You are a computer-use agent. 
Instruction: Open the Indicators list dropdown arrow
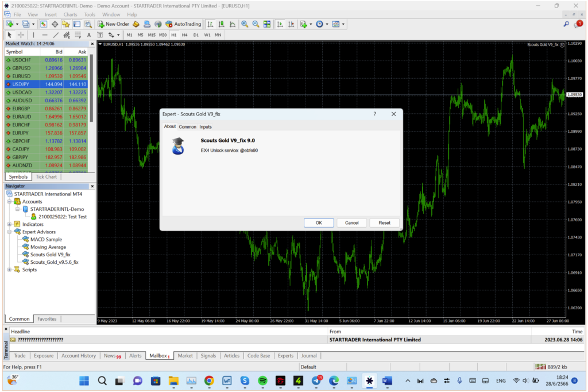click(311, 24)
